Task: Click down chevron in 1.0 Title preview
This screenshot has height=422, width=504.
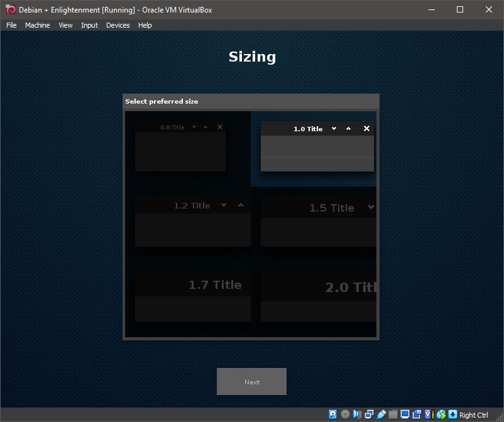Action: [x=334, y=129]
